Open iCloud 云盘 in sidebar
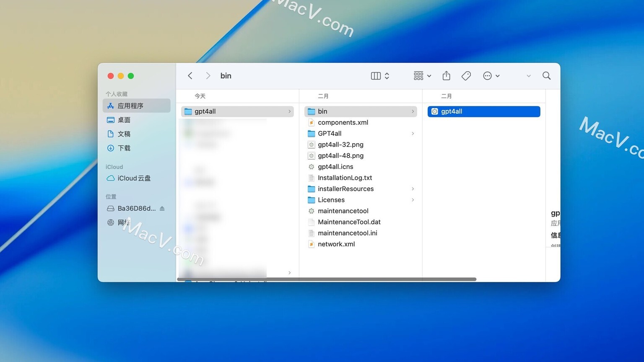This screenshot has height=362, width=644. (137, 178)
